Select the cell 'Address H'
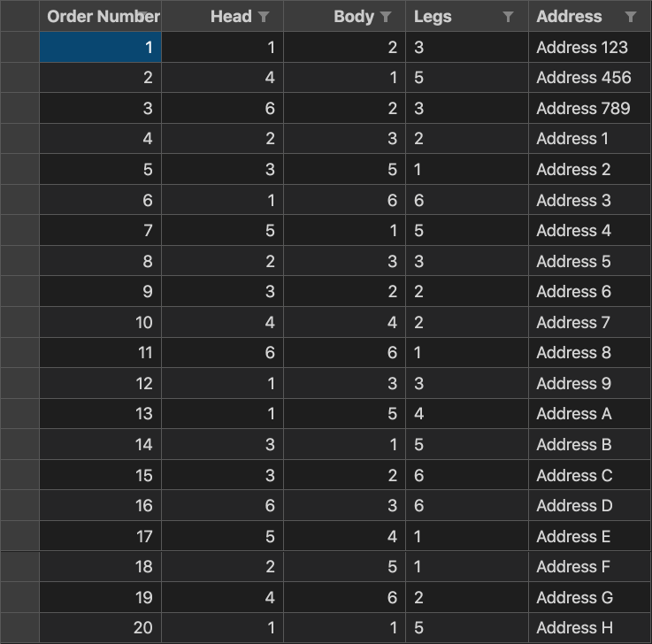This screenshot has width=652, height=644. (x=589, y=628)
